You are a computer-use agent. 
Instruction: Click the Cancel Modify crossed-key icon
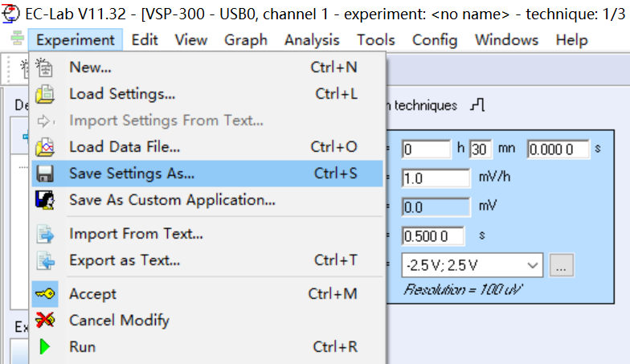(x=45, y=321)
